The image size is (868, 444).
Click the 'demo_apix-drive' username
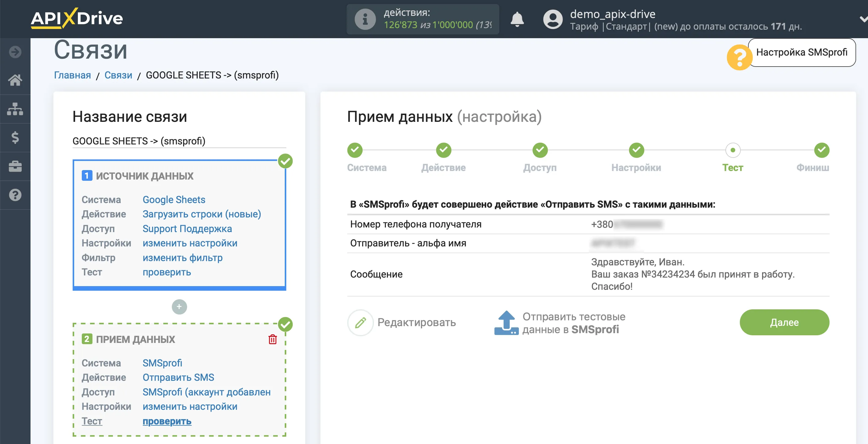click(612, 14)
